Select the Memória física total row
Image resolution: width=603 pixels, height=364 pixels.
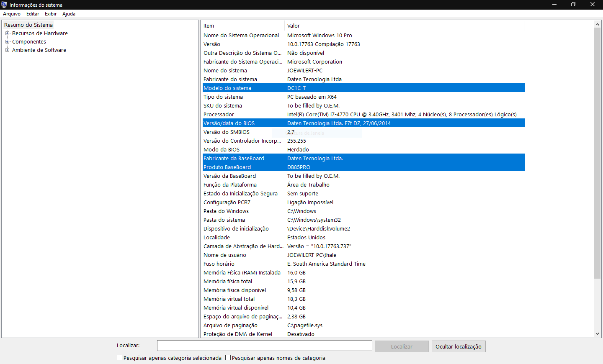coord(363,282)
